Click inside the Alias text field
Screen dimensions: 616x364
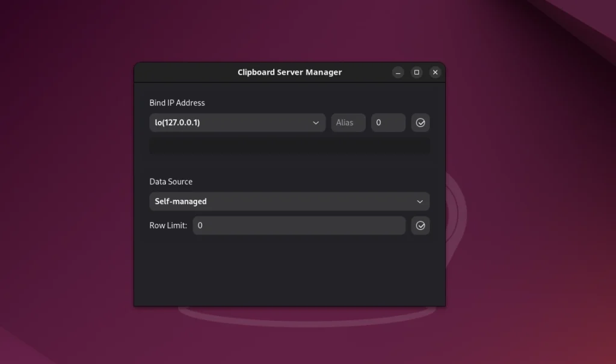[x=348, y=122]
